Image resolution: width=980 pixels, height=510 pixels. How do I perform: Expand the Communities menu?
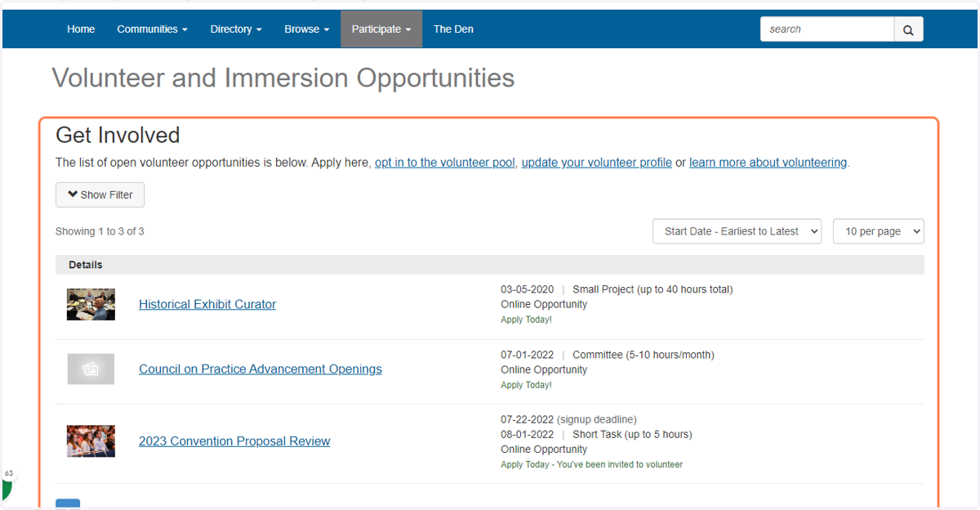coord(152,29)
